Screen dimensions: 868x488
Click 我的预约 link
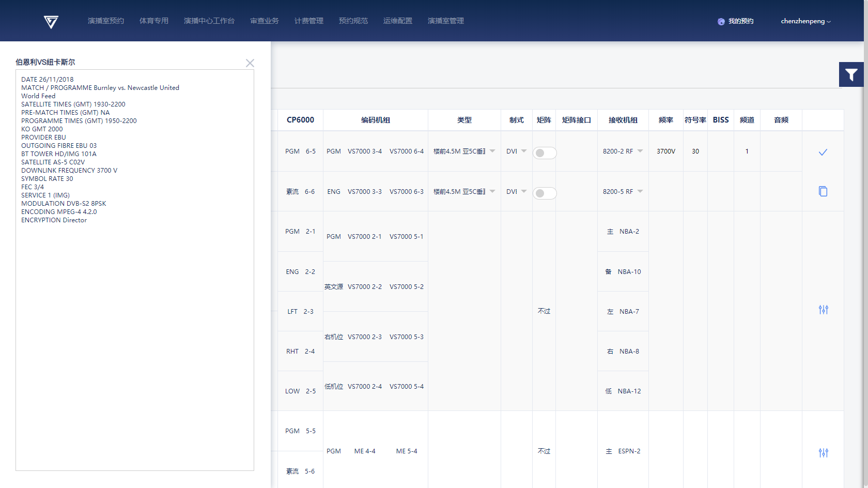(x=740, y=21)
